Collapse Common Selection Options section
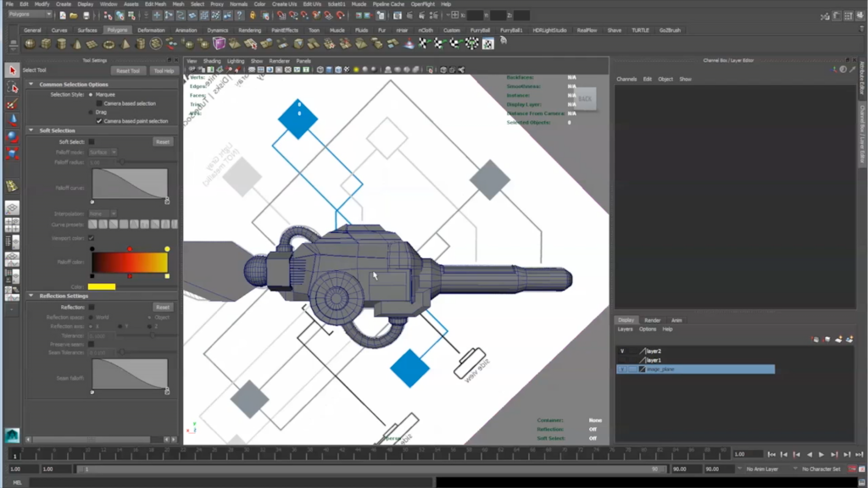 click(x=31, y=84)
